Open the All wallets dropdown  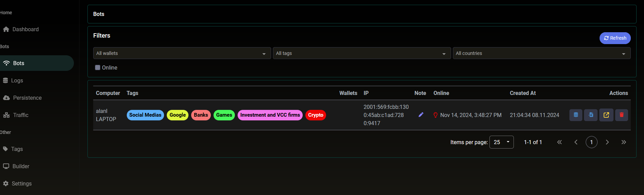tap(182, 53)
